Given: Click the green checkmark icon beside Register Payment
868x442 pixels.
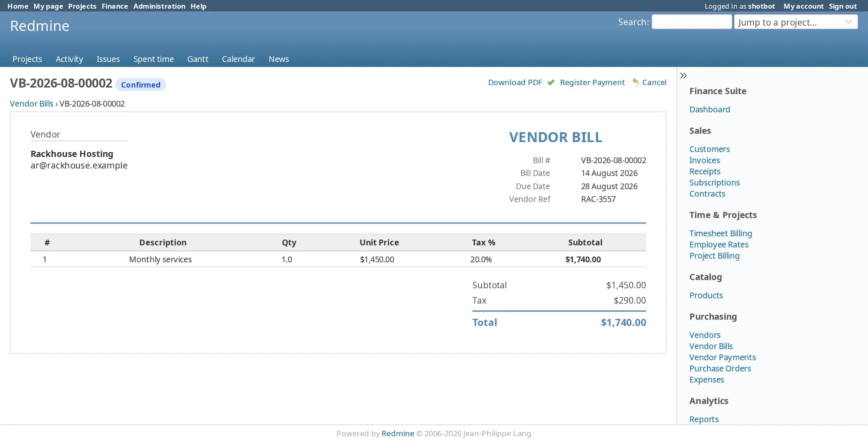Looking at the screenshot, I should point(551,83).
